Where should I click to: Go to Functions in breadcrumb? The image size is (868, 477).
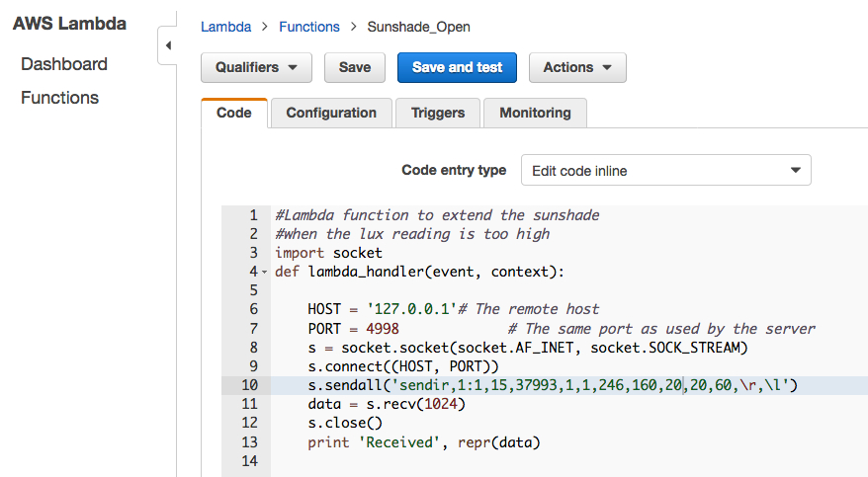point(308,27)
